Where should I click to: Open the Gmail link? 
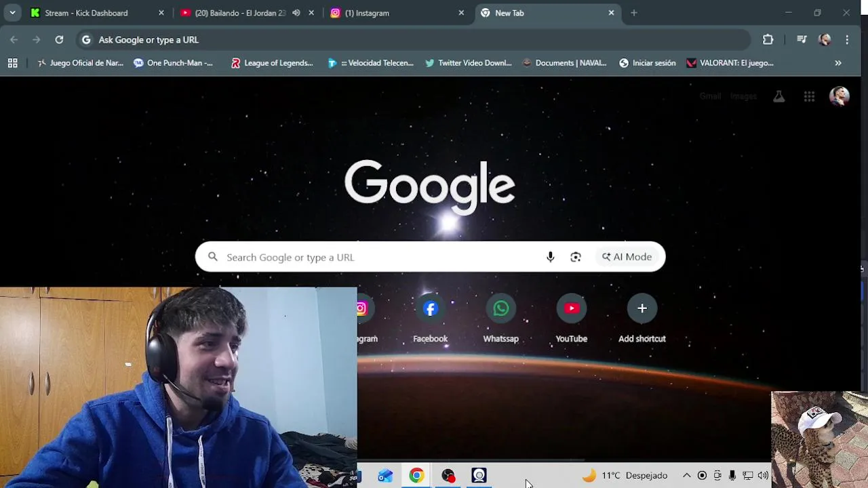point(710,96)
